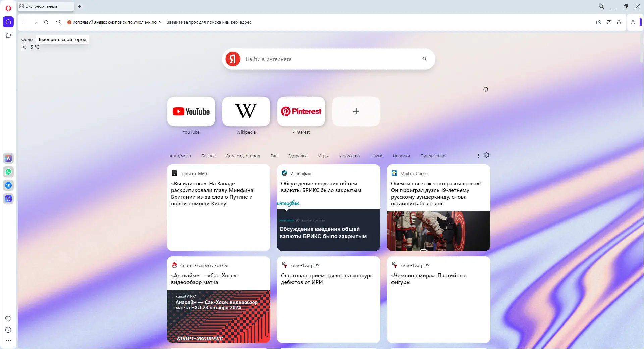Viewport: 644px width, 349px height.
Task: Go forward to next page
Action: pos(36,22)
